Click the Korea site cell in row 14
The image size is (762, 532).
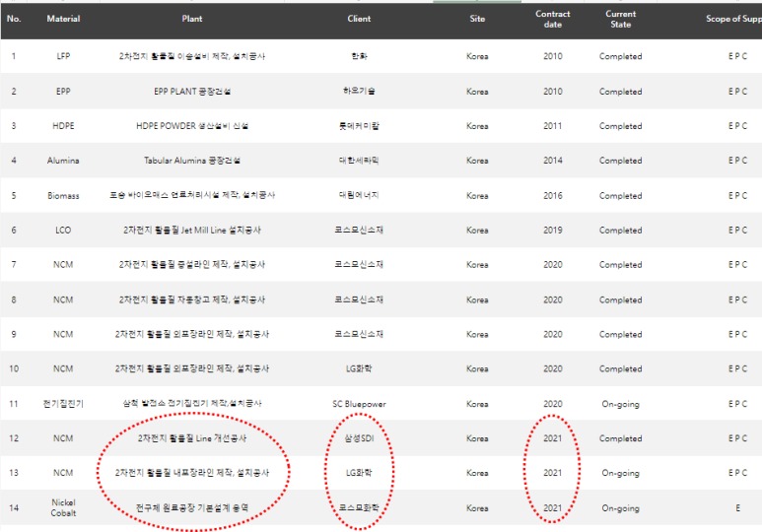click(477, 508)
